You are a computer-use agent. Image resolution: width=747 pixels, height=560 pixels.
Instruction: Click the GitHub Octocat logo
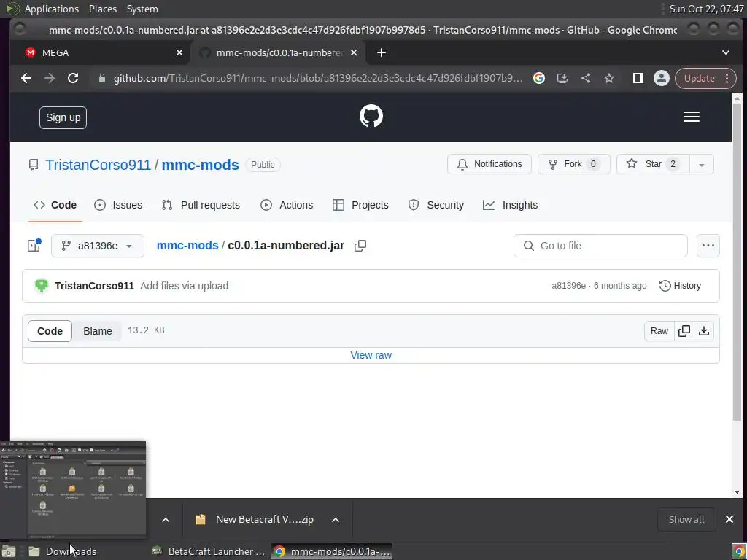point(371,116)
